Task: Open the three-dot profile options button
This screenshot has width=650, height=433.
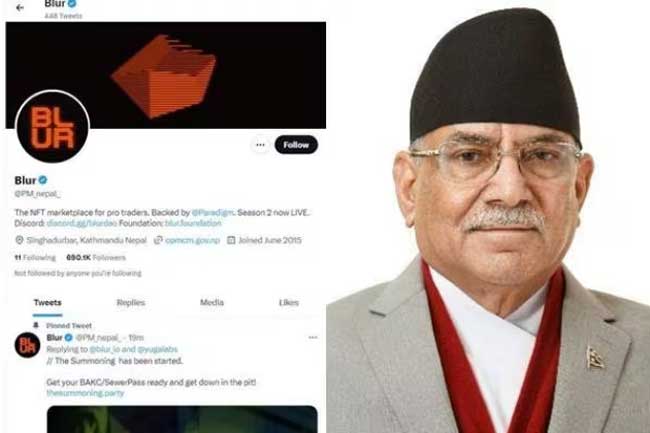Action: [260, 145]
